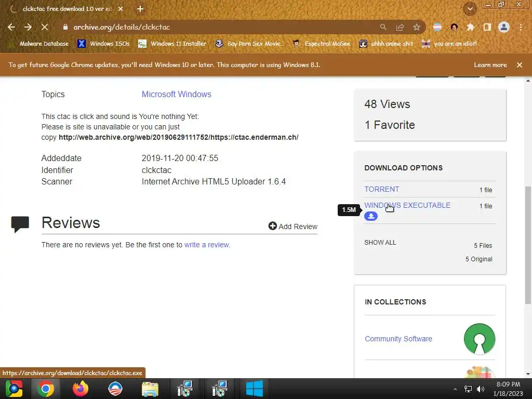Image resolution: width=532 pixels, height=399 pixels.
Task: Click the WINDOWS EXECUTABLE download link
Action: pyautogui.click(x=407, y=205)
